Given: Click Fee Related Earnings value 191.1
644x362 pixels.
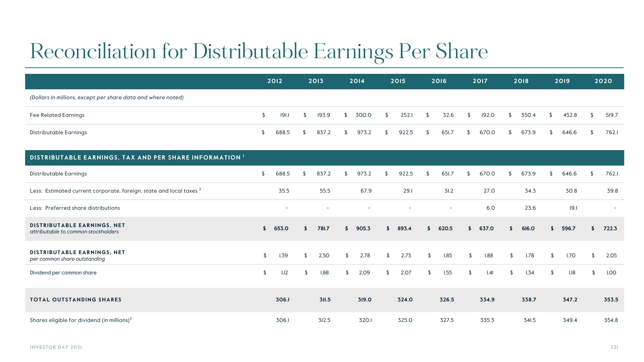Looking at the screenshot, I should pyautogui.click(x=285, y=115).
